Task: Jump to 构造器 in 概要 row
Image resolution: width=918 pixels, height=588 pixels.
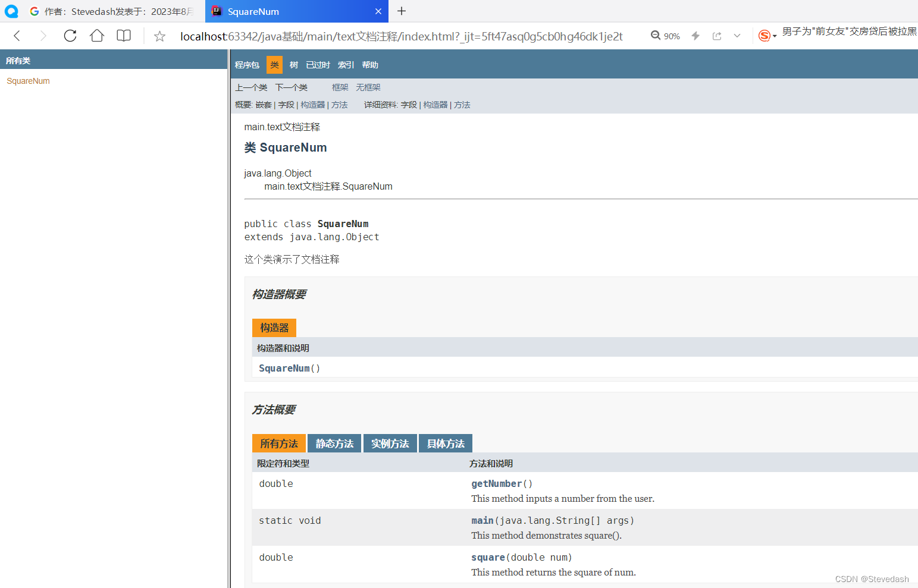Action: click(312, 105)
